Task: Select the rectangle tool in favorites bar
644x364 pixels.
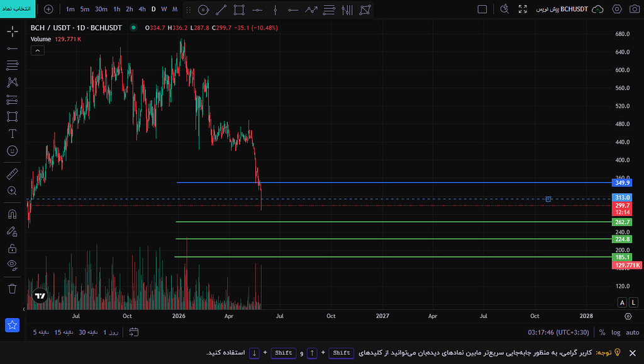Action: [239, 9]
